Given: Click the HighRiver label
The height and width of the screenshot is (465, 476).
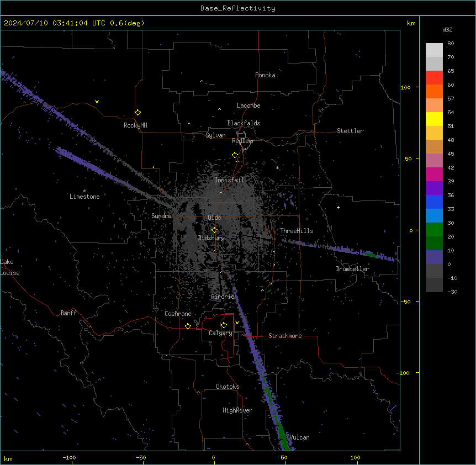Looking at the screenshot, I should (x=237, y=410).
